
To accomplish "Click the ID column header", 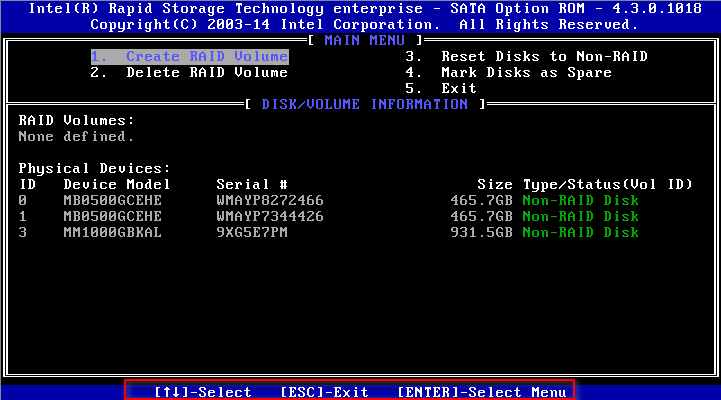I will click(x=27, y=184).
